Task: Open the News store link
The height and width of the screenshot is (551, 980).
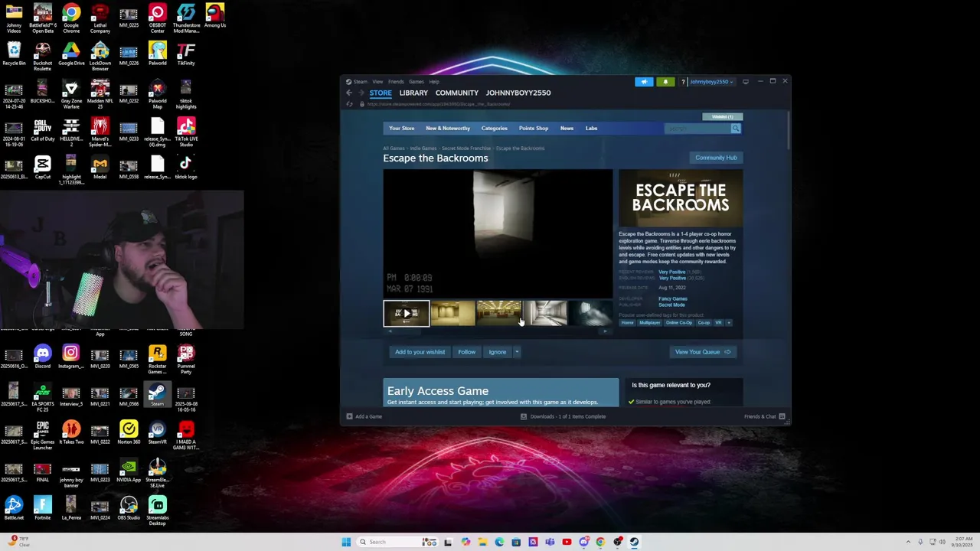Action: 567,129
